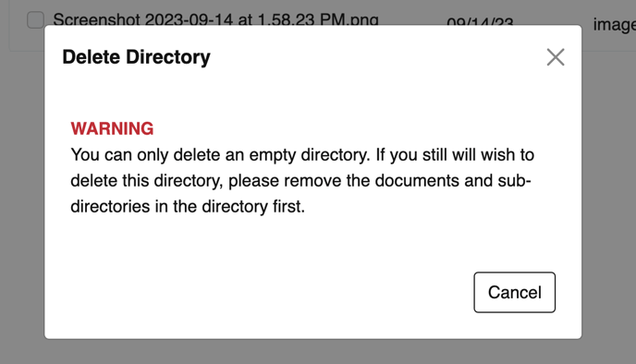
Task: Click the Delete Directory dialog title
Action: (136, 56)
